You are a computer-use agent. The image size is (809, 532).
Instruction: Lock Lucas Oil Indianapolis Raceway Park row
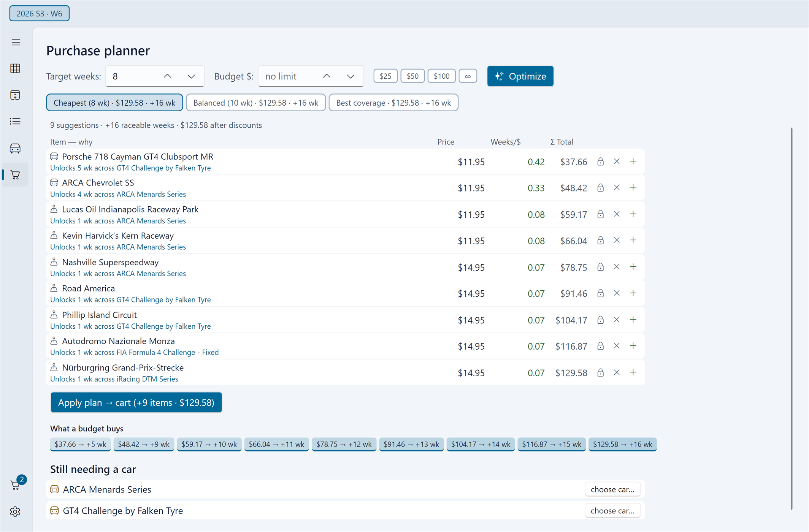coord(600,214)
